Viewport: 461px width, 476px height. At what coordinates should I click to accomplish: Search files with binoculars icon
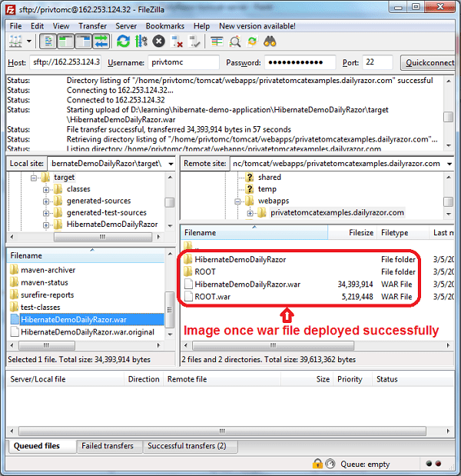[270, 42]
